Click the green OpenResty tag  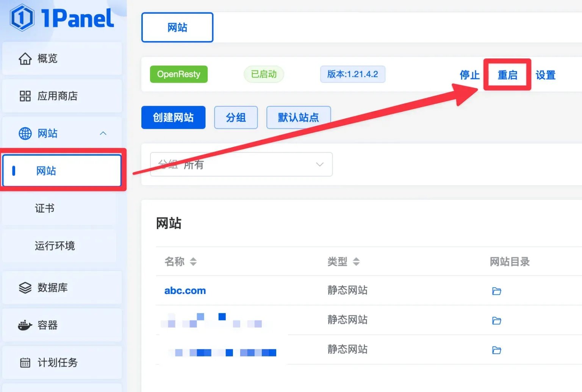179,74
